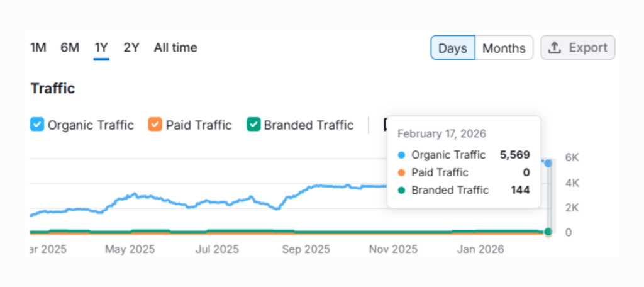Show the All time range
The height and width of the screenshot is (287, 644).
[x=175, y=48]
